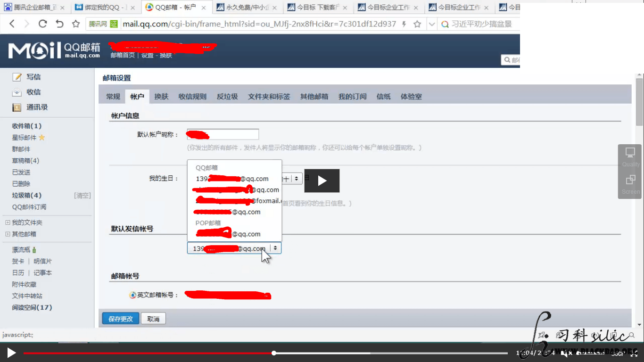Close the 腾讯企业邮箱 browser tab

[x=62, y=8]
